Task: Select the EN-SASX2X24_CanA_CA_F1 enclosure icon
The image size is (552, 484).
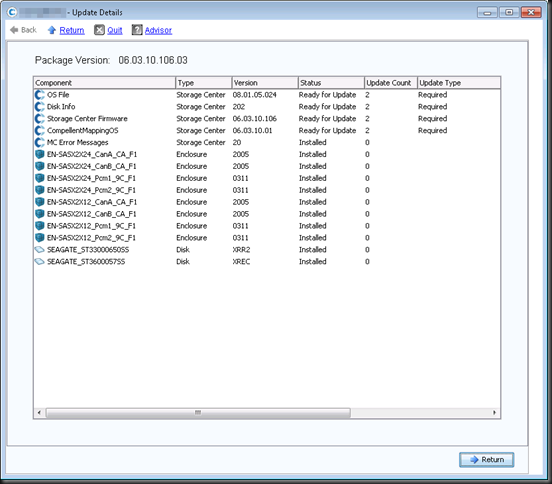Action: pyautogui.click(x=40, y=154)
